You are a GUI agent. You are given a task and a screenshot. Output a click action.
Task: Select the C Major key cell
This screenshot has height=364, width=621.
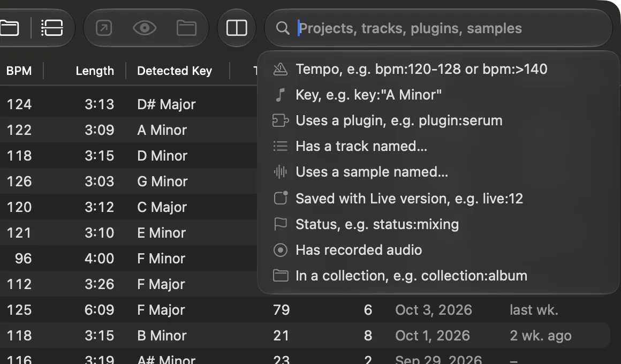[162, 208]
